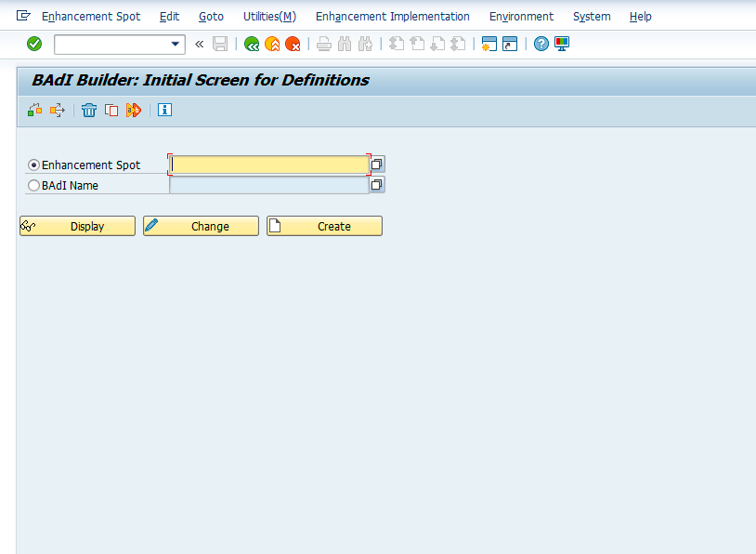Click the red Cancel icon

point(293,44)
